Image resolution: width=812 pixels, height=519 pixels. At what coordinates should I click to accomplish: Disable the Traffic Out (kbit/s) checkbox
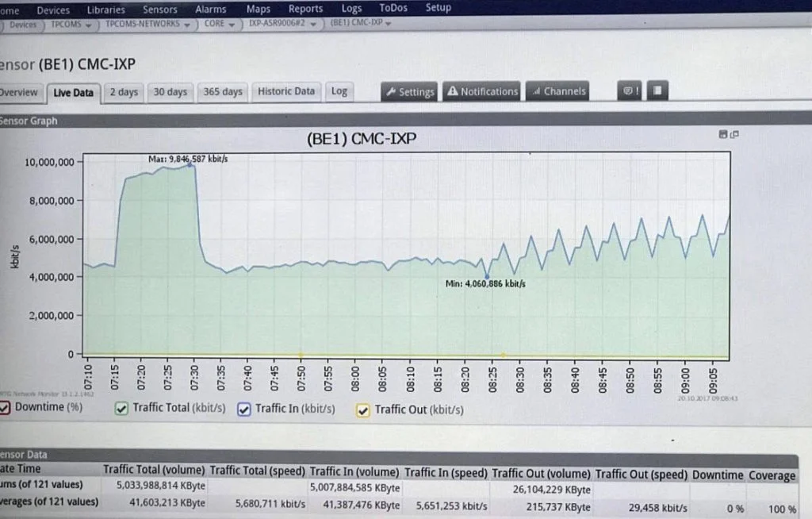tap(364, 410)
